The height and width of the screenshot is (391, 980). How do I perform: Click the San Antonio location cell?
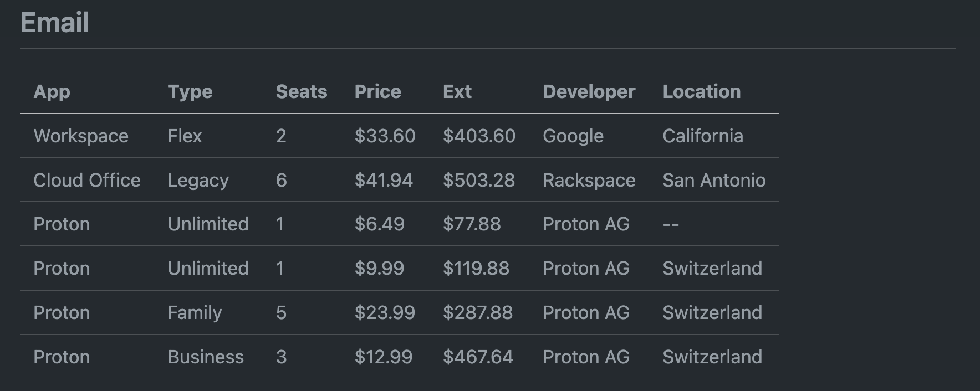(x=714, y=180)
